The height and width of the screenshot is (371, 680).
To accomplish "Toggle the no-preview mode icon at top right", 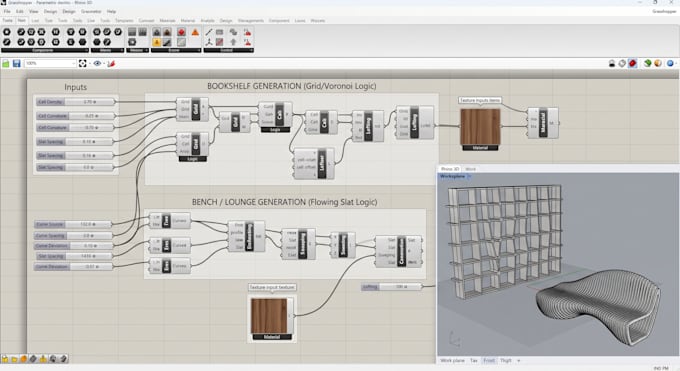I will [612, 63].
